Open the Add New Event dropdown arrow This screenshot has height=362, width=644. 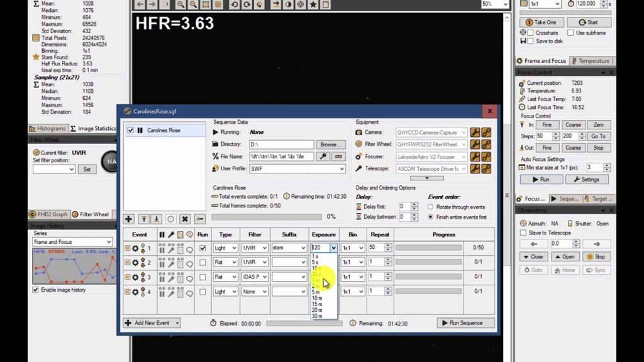tap(177, 323)
